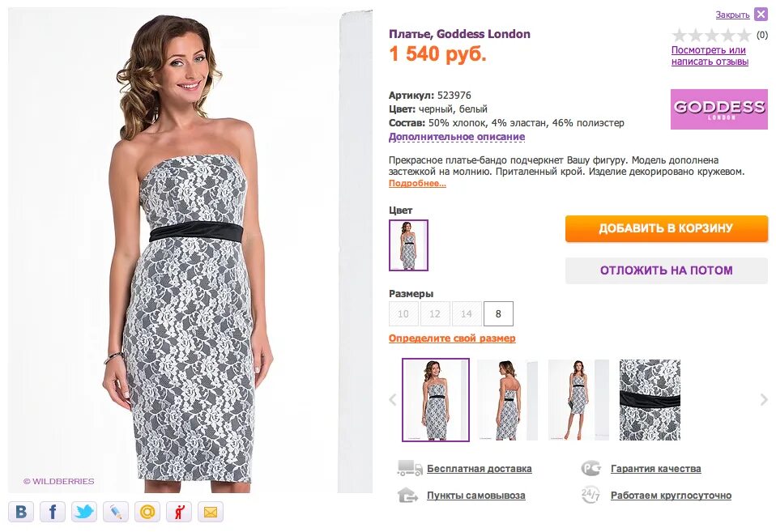The image size is (776, 532).
Task: View the lace close-up thumbnail
Action: point(650,400)
